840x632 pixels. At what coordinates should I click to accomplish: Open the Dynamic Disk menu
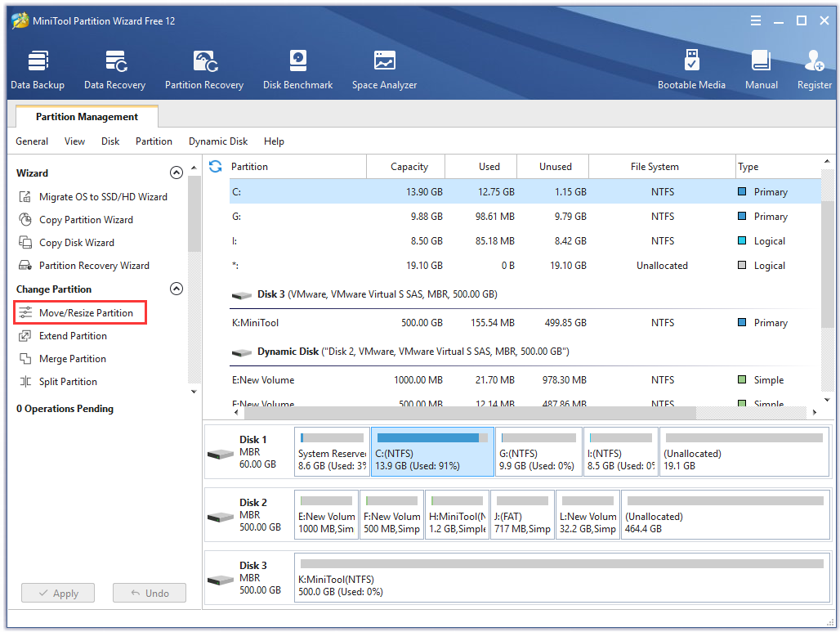pyautogui.click(x=218, y=141)
